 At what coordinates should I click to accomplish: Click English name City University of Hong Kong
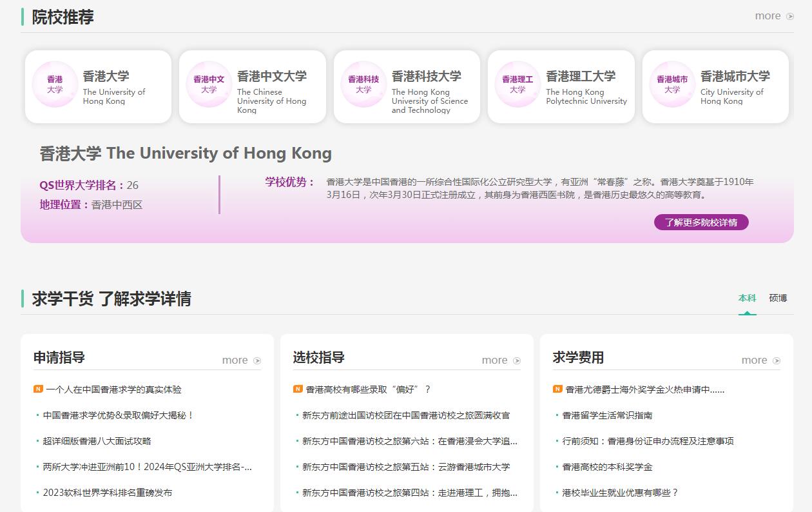tap(732, 97)
